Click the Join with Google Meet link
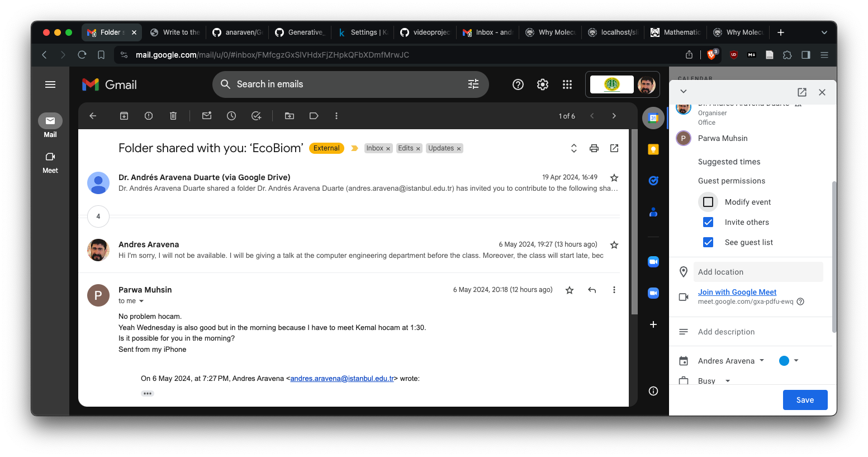The image size is (868, 457). click(737, 292)
